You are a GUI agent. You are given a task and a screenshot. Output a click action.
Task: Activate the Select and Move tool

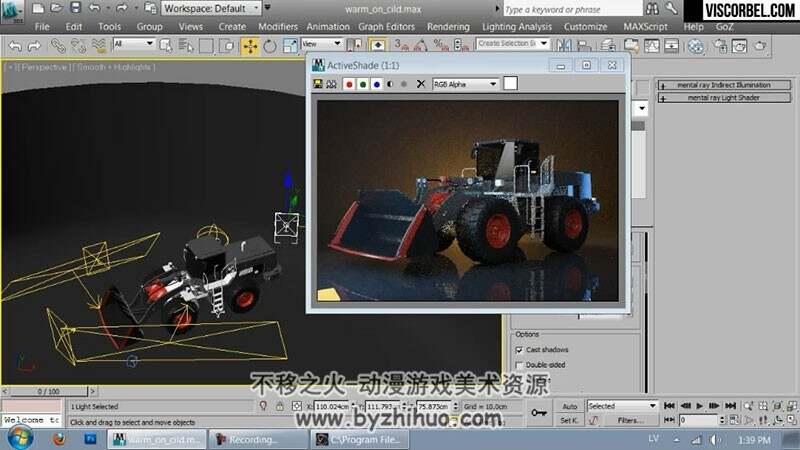[x=250, y=46]
